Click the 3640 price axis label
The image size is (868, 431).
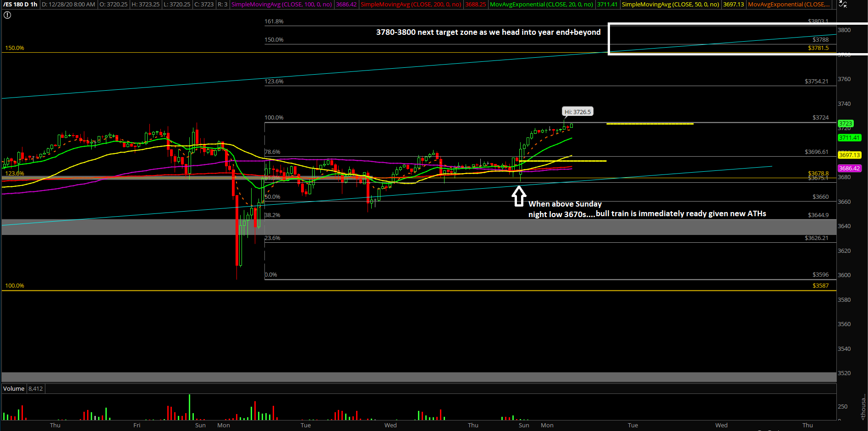[x=844, y=226]
